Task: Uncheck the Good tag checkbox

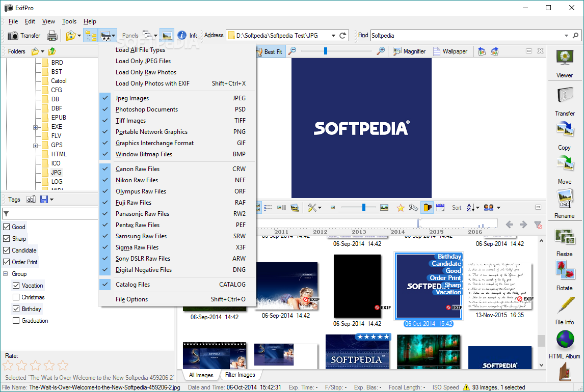Action: pos(6,227)
